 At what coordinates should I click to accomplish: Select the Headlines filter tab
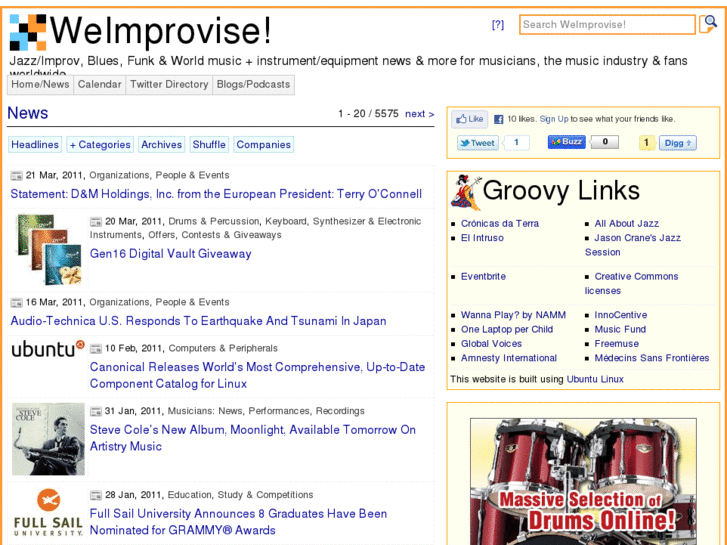pyautogui.click(x=35, y=145)
